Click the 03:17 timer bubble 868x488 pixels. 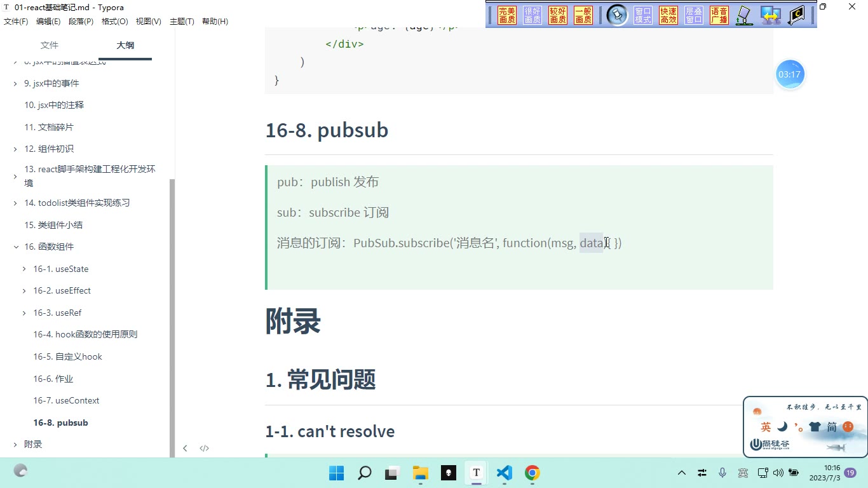(790, 74)
